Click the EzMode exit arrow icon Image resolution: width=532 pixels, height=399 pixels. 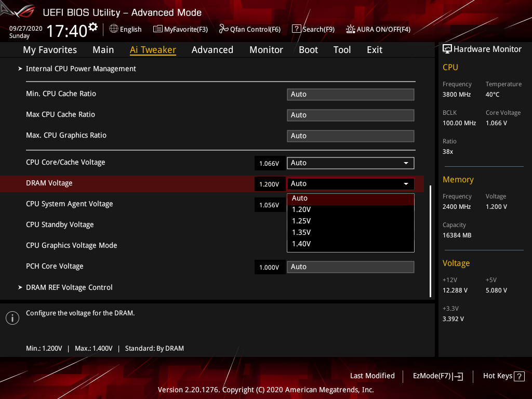(x=458, y=376)
